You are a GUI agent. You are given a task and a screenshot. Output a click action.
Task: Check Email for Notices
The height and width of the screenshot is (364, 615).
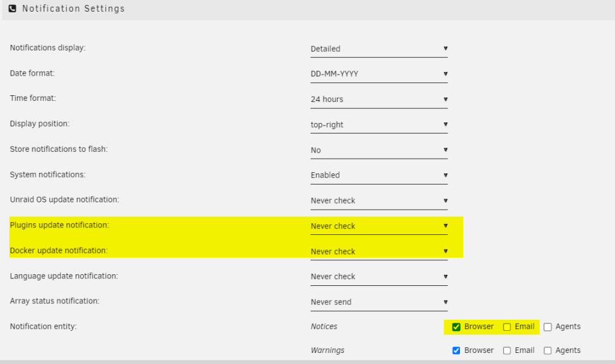click(x=507, y=327)
